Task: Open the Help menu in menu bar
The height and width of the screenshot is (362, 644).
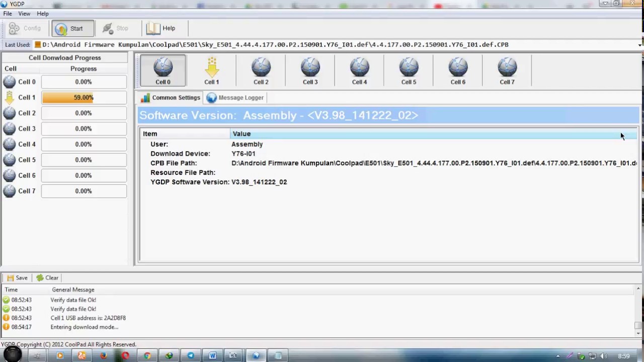Action: 43,14
